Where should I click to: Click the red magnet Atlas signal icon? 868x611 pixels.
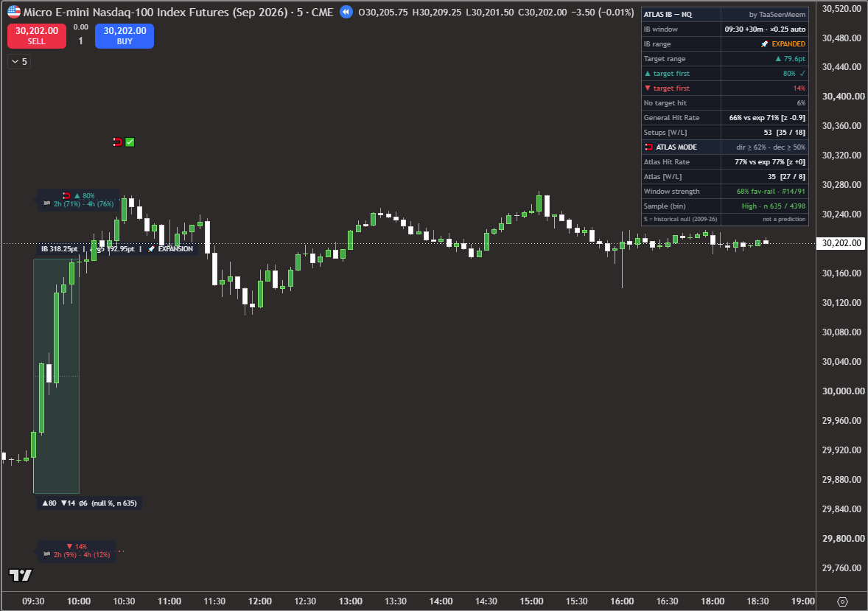(117, 142)
